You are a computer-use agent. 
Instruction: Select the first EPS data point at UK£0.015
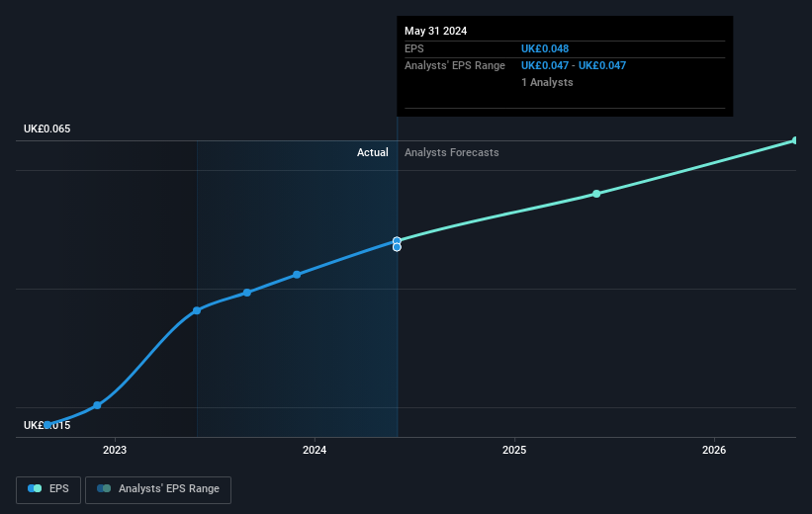click(47, 425)
